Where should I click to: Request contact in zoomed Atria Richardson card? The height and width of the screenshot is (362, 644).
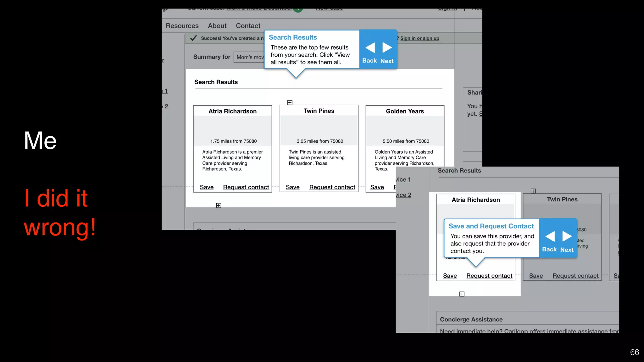489,276
